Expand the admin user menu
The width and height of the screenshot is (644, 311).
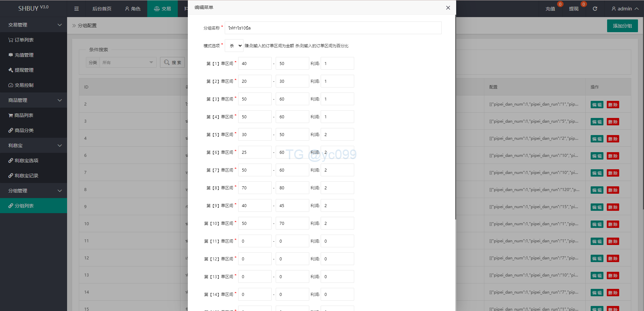[x=625, y=9]
